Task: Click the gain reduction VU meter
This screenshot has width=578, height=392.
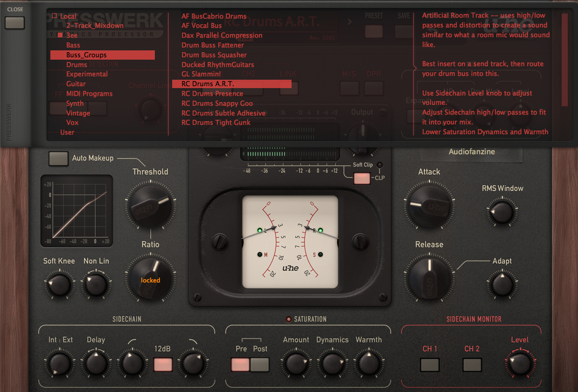Action: [x=290, y=241]
